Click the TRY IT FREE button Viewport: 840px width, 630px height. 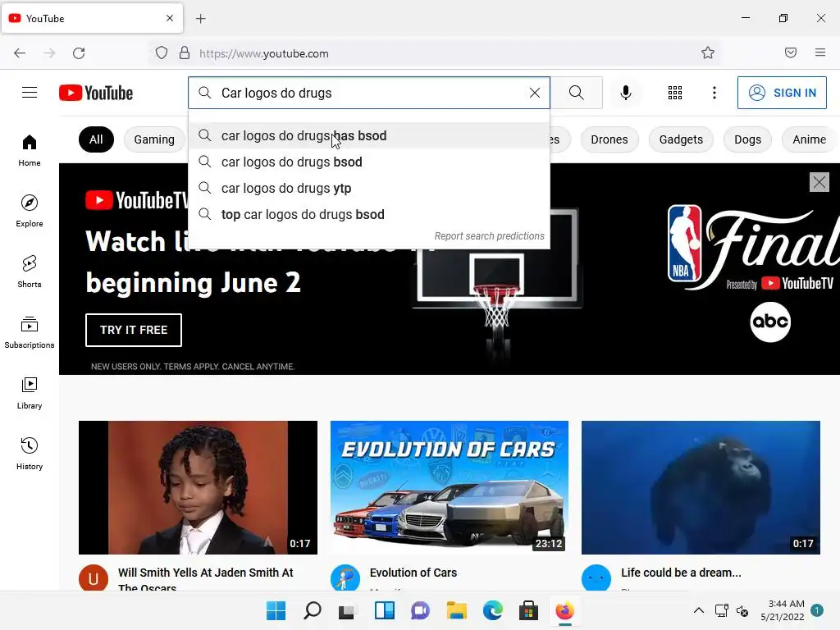[x=134, y=330]
